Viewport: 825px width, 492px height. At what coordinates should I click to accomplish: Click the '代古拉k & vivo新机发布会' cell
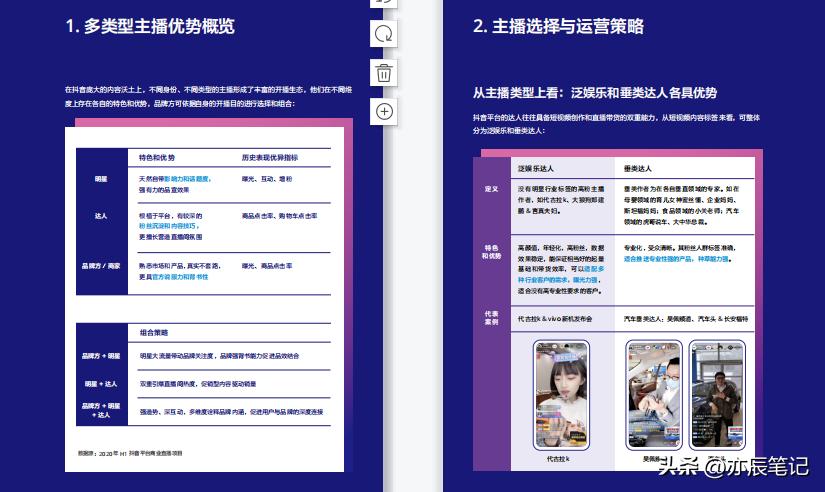point(555,319)
